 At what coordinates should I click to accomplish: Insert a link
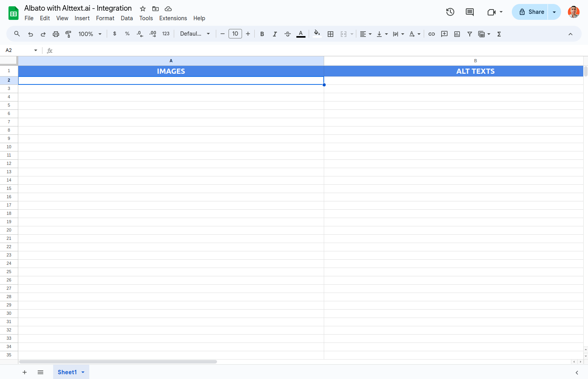[x=432, y=34]
